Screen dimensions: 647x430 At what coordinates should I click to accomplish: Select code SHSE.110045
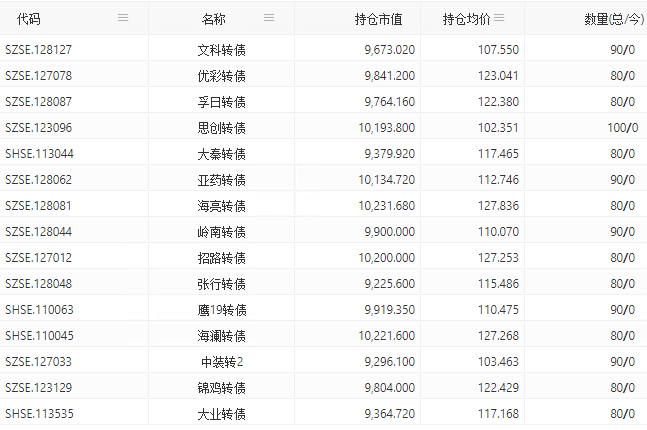[x=39, y=335]
